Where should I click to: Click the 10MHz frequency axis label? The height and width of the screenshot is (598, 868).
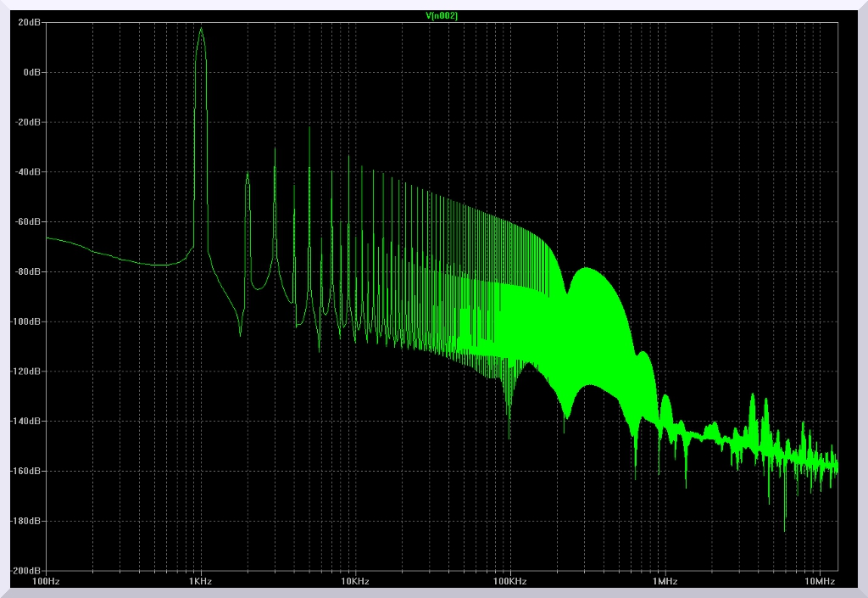coord(819,582)
